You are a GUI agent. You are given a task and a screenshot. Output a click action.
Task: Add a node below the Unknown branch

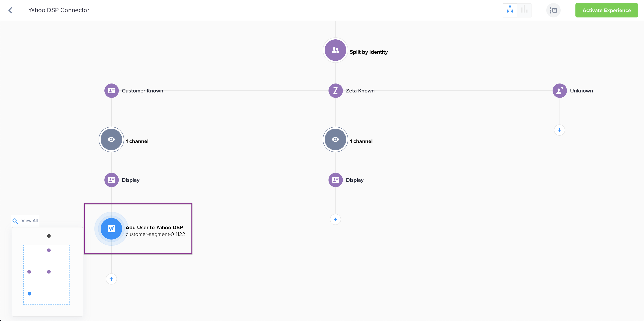click(x=559, y=130)
